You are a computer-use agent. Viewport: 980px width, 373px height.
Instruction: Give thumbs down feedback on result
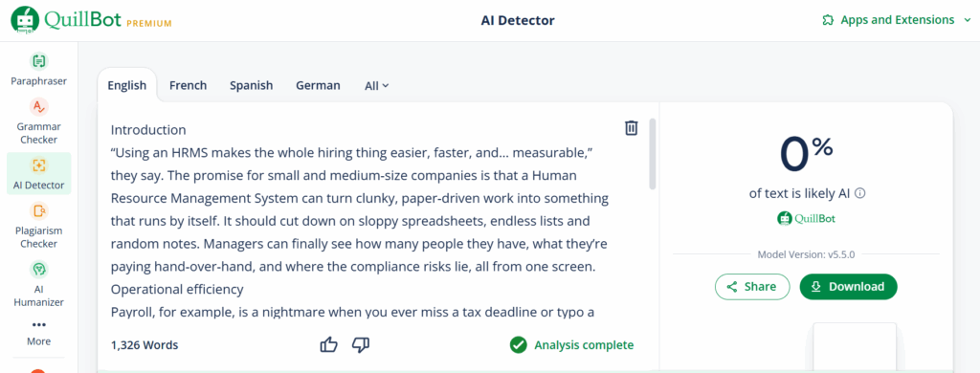pos(361,344)
